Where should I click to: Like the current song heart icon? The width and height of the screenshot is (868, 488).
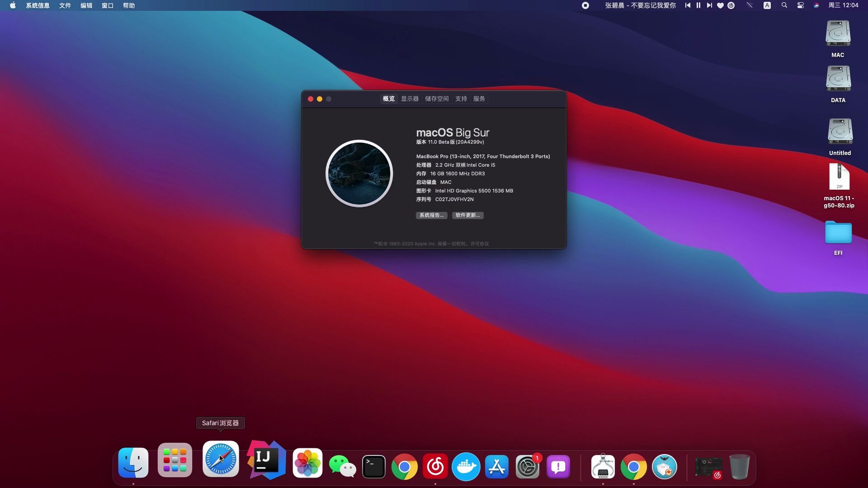click(x=720, y=5)
